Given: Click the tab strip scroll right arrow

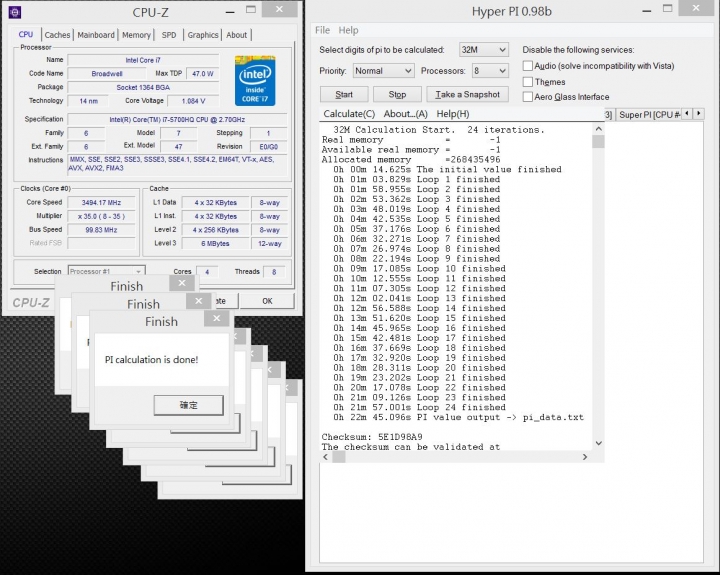Looking at the screenshot, I should tap(698, 113).
